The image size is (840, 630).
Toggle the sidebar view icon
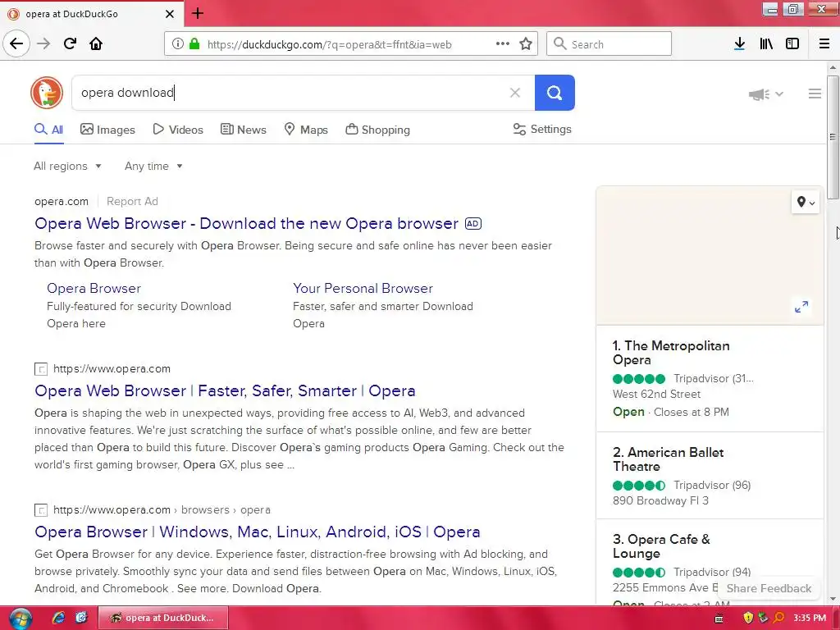(792, 44)
